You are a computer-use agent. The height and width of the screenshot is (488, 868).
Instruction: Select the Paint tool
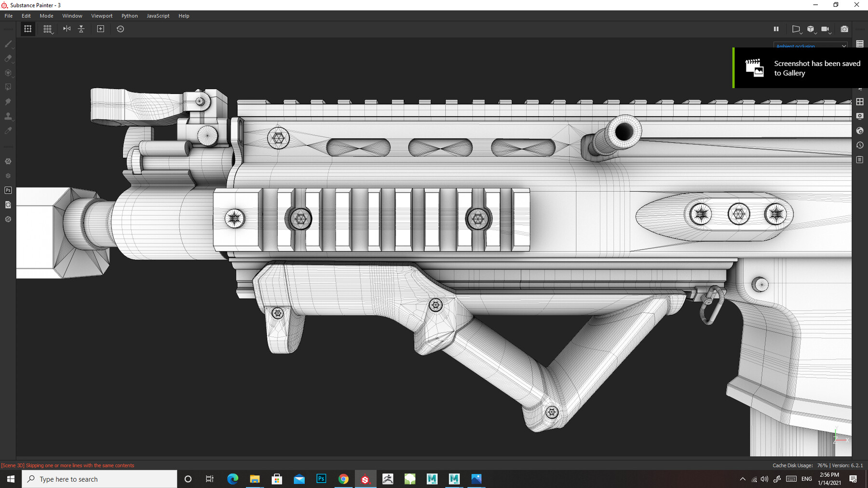pyautogui.click(x=8, y=44)
